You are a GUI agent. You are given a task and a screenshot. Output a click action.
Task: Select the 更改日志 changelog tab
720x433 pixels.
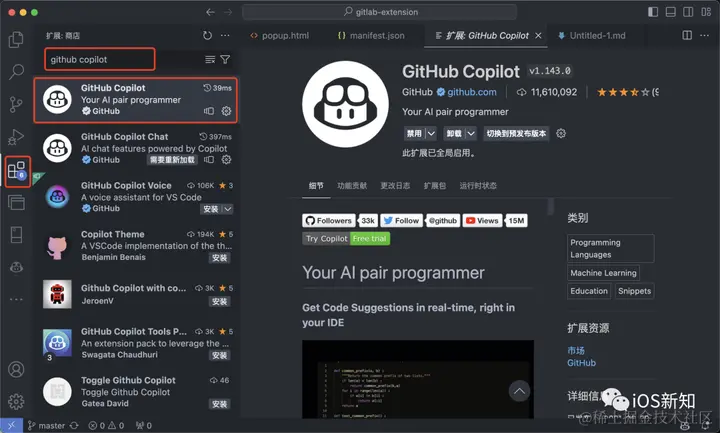coord(395,186)
